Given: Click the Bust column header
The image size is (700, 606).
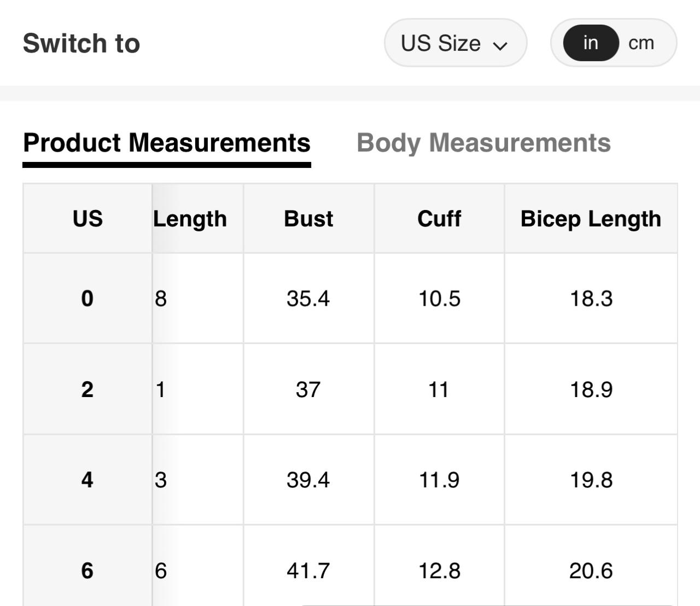Looking at the screenshot, I should click(308, 219).
